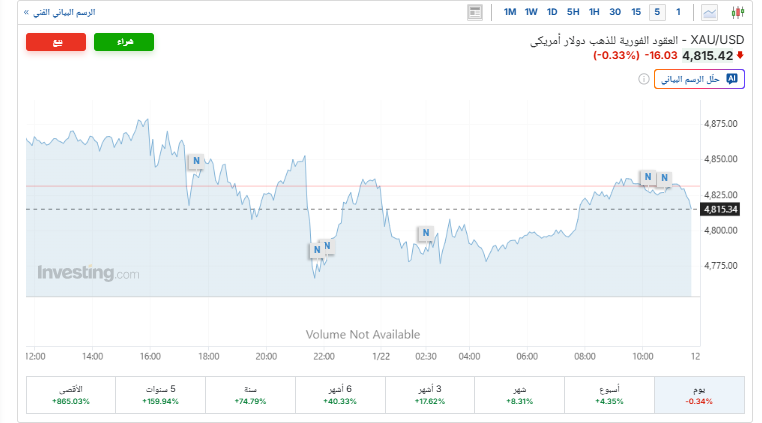Viewport: 762px width, 423px height.
Task: Click the 4,815.34 current price label
Action: (720, 209)
